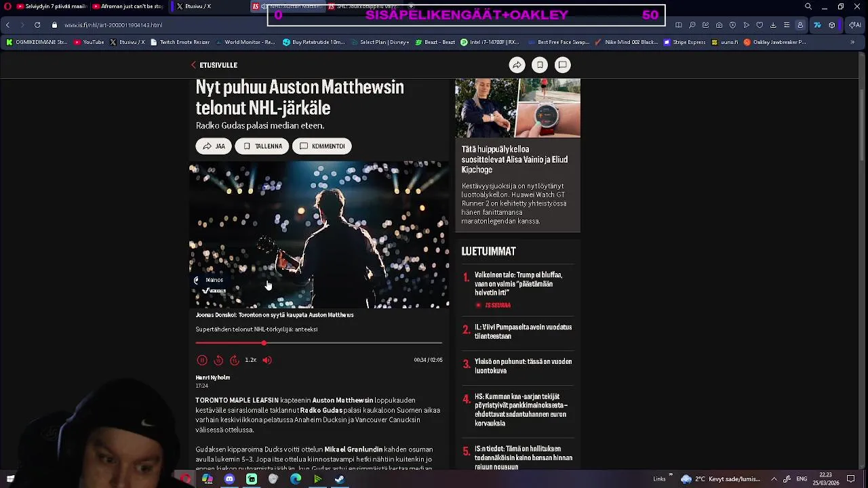Click the Joonas Donskoi Toronto video caption

[x=275, y=315]
